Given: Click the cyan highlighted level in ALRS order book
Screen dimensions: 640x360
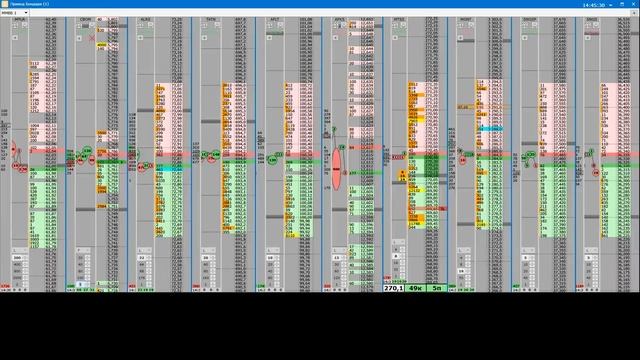Looking at the screenshot, I should [x=169, y=169].
